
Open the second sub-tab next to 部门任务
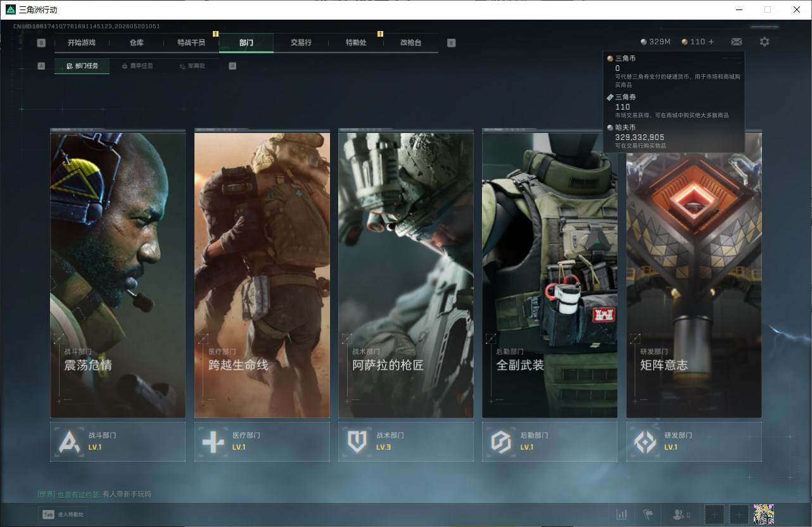click(x=137, y=66)
